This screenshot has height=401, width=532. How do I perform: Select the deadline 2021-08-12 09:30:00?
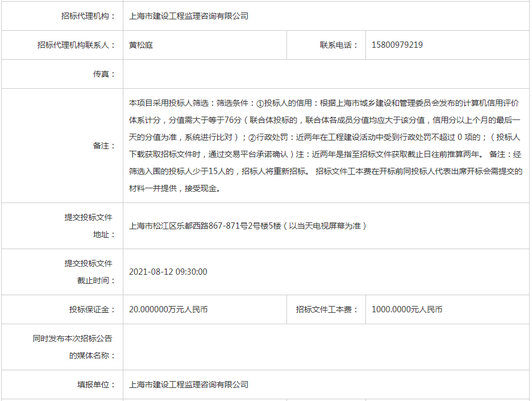point(168,272)
